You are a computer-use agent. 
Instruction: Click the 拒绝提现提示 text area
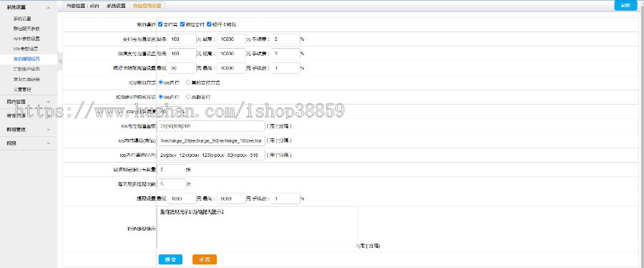pyautogui.click(x=258, y=227)
